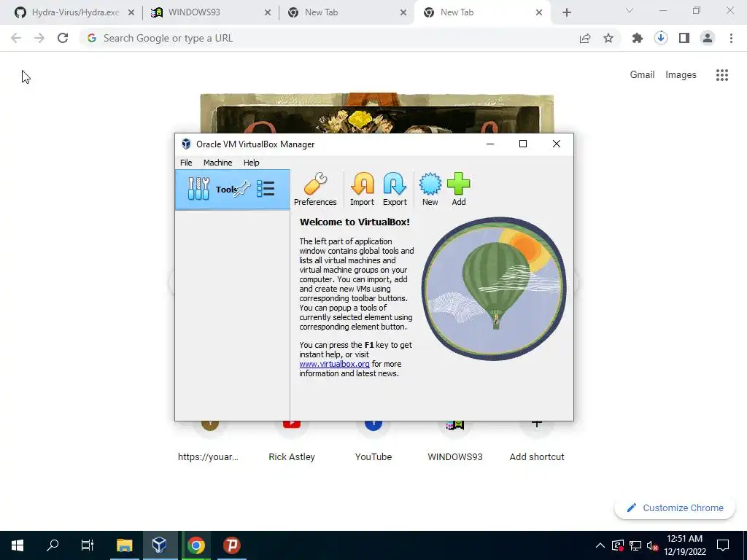Open the Extensions puzzle icon
747x560 pixels.
[637, 38]
